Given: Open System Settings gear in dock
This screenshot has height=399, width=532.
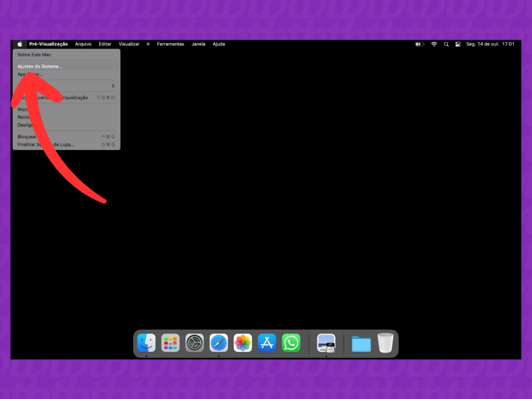Looking at the screenshot, I should [x=194, y=343].
